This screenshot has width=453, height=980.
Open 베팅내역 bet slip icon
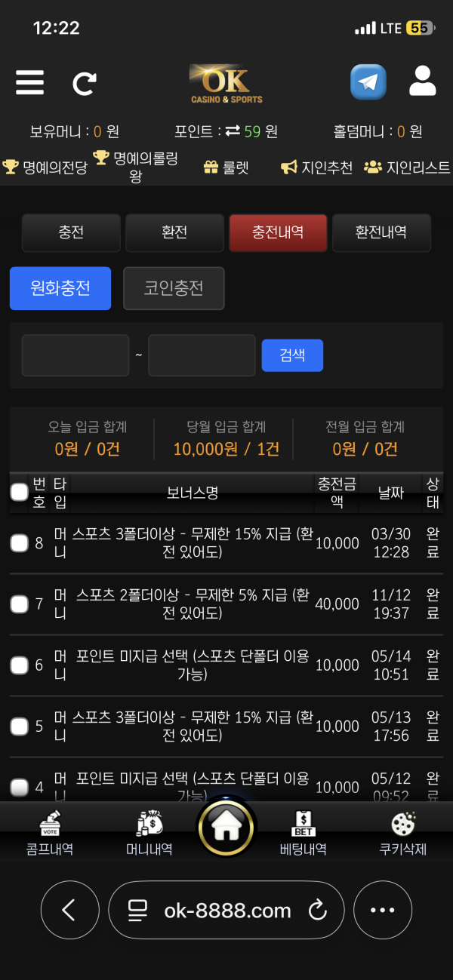[x=304, y=823]
